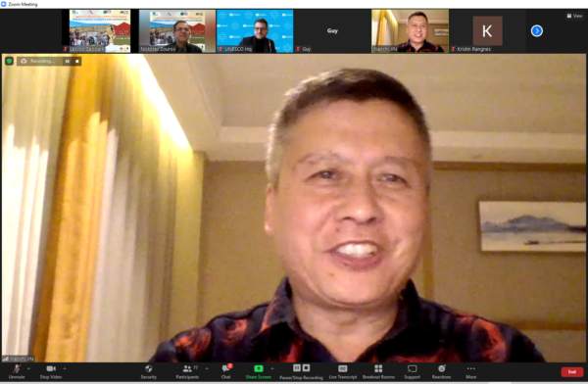Pause the recording in toolbar
The image size is (588, 384).
(x=297, y=368)
